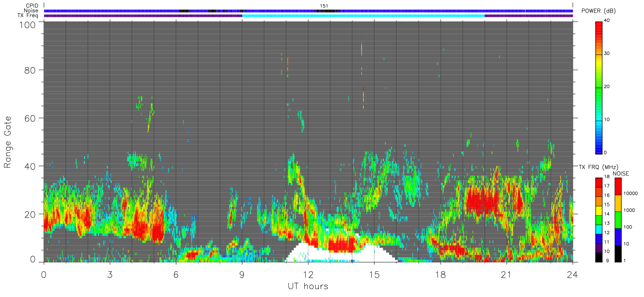Click the Range Gate axis label
Viewport: 644px width, 297px height.
7,142
